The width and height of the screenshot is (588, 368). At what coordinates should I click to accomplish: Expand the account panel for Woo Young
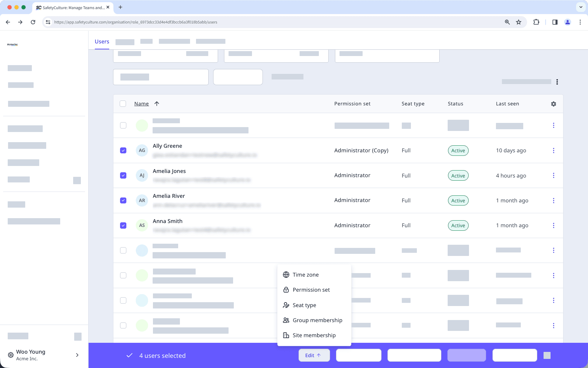coord(77,355)
